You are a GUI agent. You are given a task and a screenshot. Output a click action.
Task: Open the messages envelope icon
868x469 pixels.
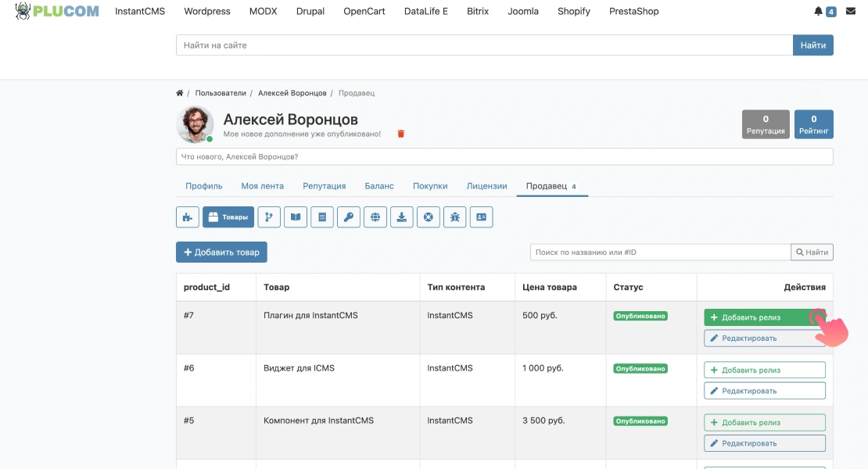(x=851, y=11)
